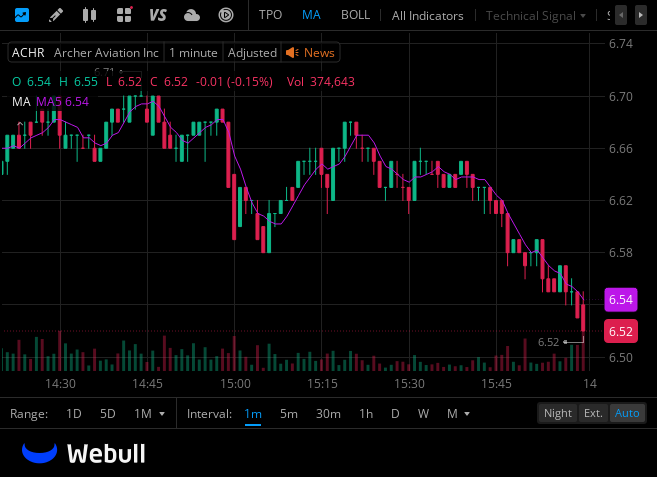
Task: Select the W weekly interval
Action: tap(423, 414)
